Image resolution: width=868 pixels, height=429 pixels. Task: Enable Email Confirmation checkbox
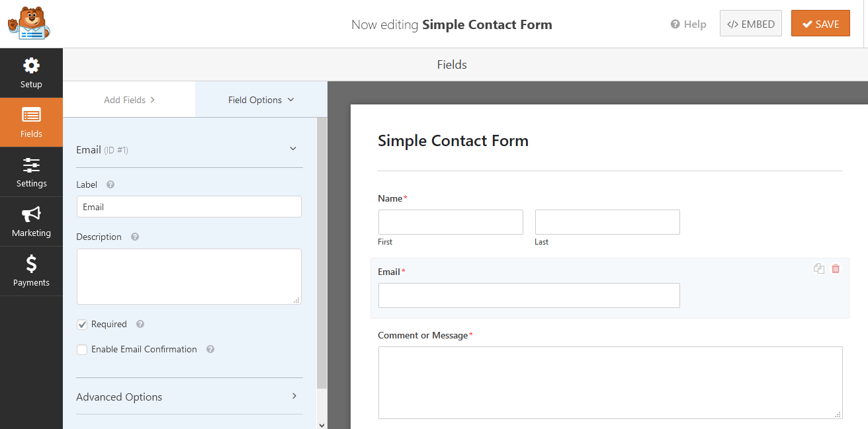pyautogui.click(x=82, y=350)
